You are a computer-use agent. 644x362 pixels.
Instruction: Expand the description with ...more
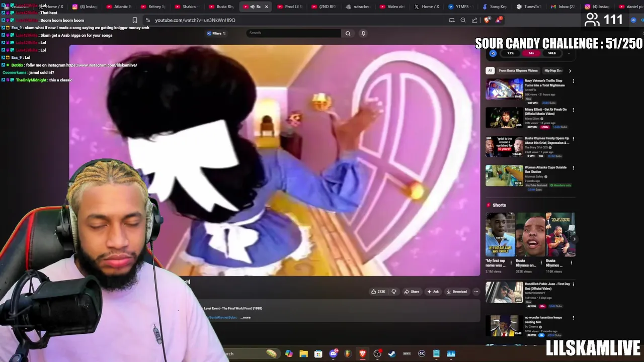(x=246, y=317)
